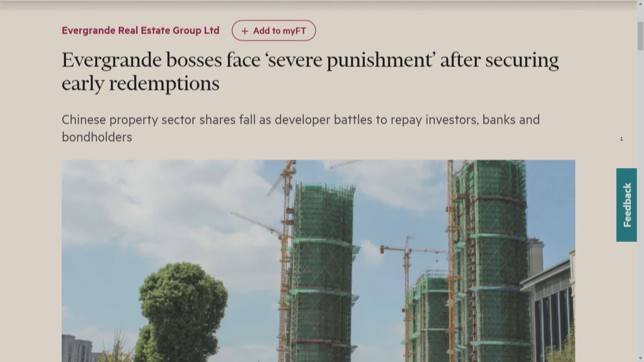Image resolution: width=644 pixels, height=362 pixels.
Task: Click the left scaffolded tower in photo
Action: pyautogui.click(x=322, y=271)
